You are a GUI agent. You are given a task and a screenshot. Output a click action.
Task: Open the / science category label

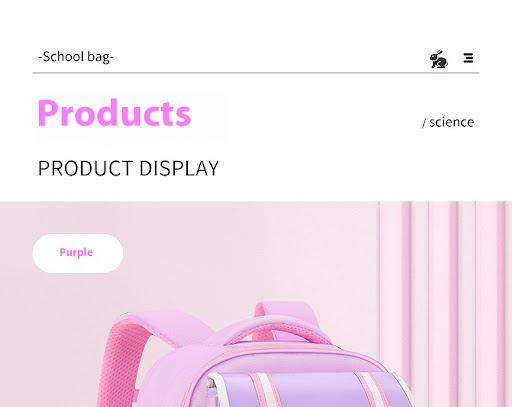448,122
